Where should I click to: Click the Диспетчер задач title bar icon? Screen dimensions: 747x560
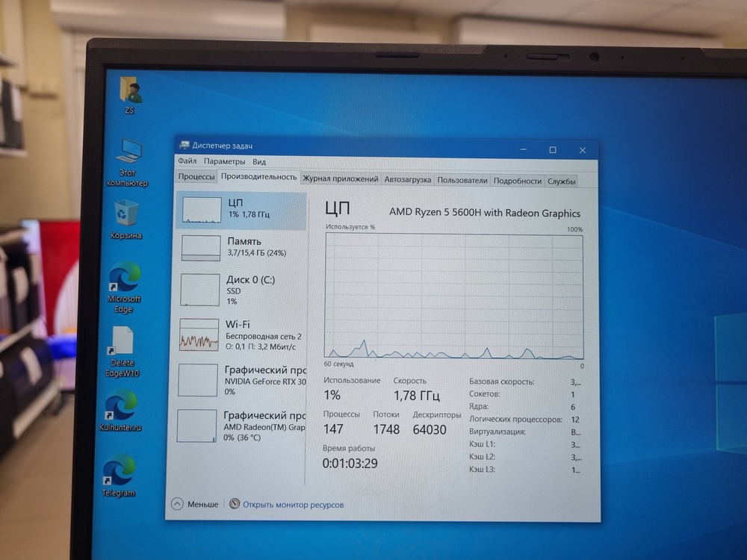pyautogui.click(x=184, y=145)
